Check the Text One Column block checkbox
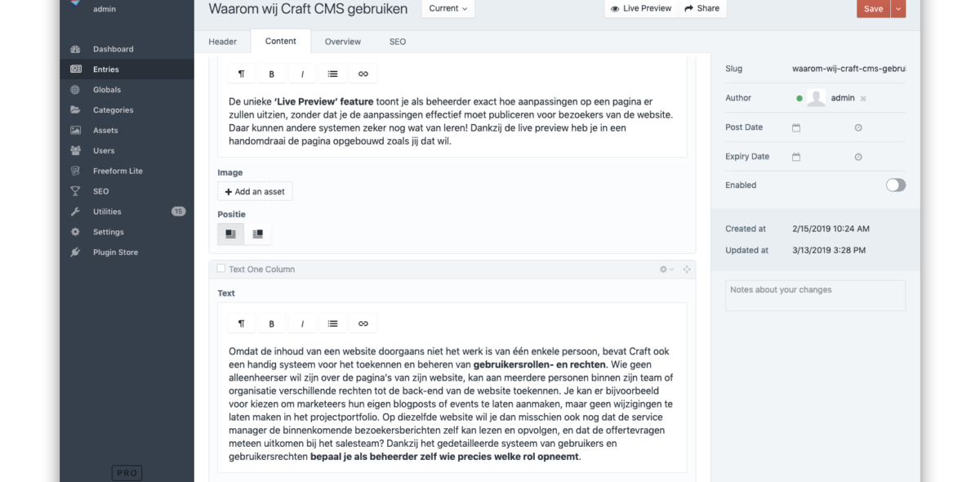 click(220, 269)
